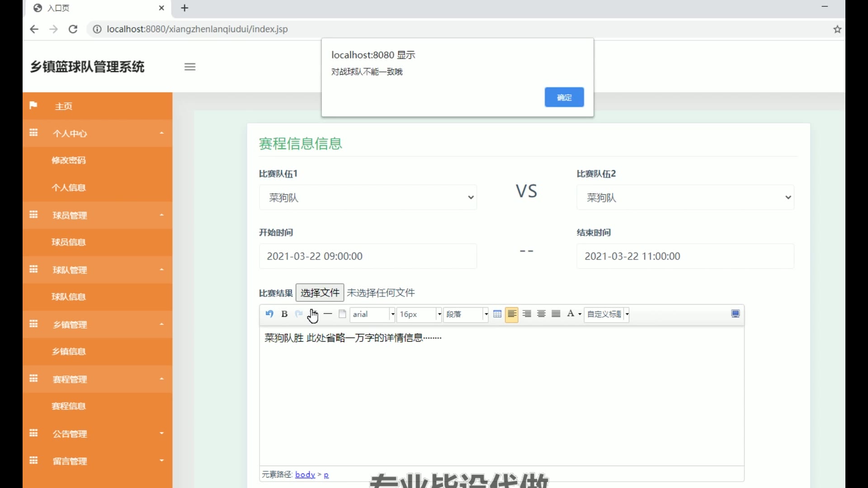Apply right-align paragraph formatting

[527, 314]
